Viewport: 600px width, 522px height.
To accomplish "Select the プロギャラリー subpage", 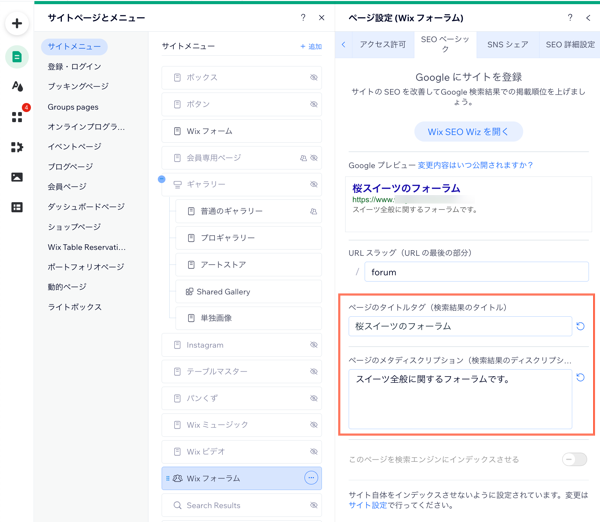I will pos(248,238).
